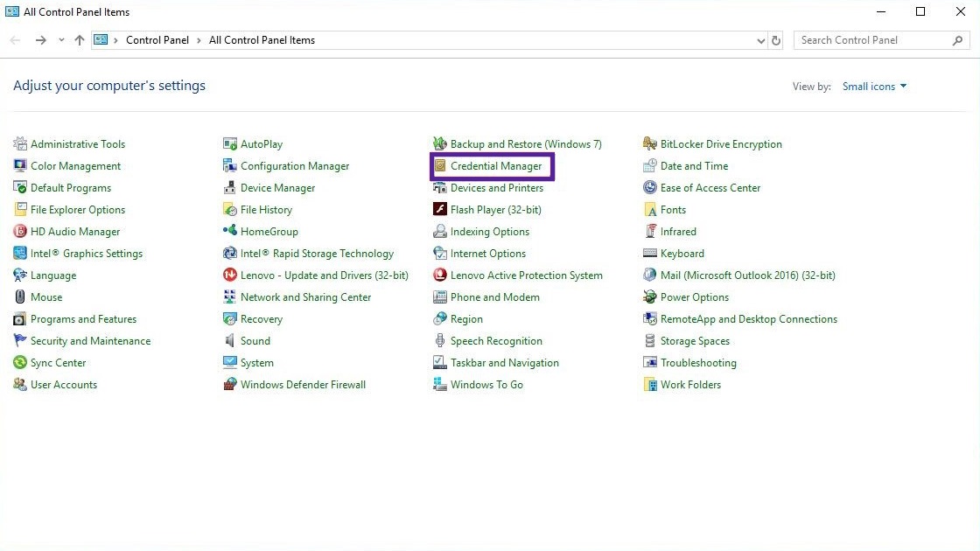Open the Network and Sharing Center link

pyautogui.click(x=305, y=297)
